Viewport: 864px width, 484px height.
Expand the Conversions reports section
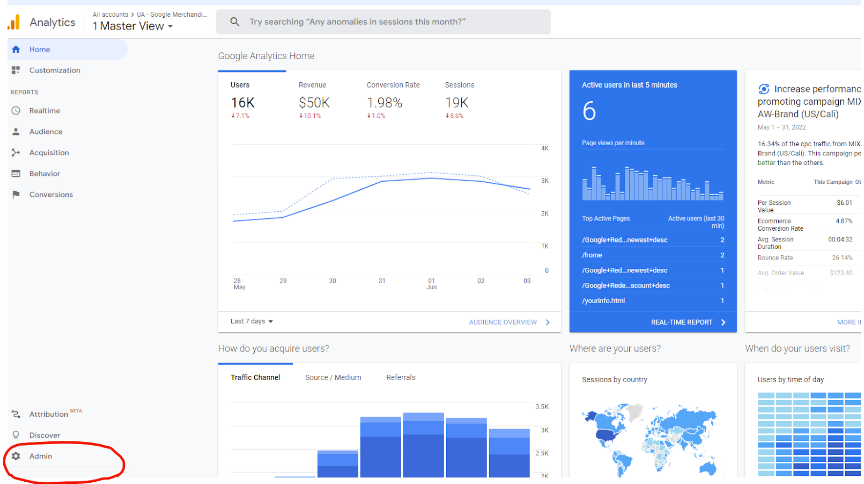point(51,194)
